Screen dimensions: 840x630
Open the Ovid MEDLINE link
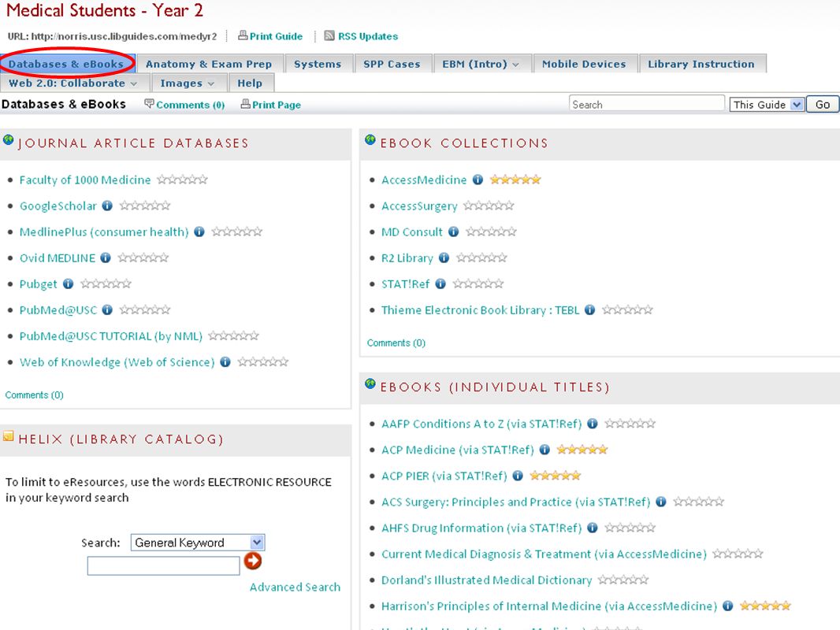click(58, 258)
